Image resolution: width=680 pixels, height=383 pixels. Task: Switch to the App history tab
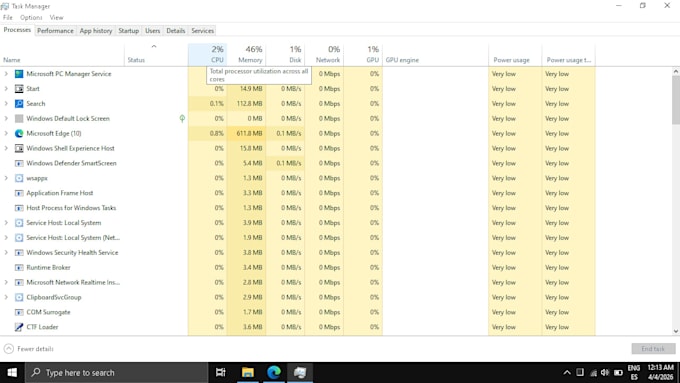point(96,31)
